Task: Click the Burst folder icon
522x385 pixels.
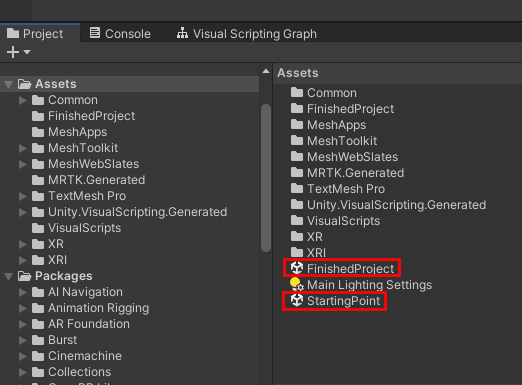Action: pos(38,340)
